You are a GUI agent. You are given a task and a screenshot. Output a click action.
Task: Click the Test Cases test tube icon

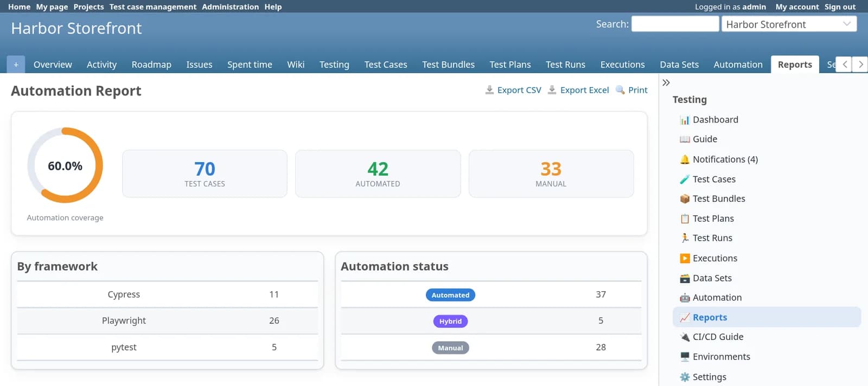pos(685,179)
